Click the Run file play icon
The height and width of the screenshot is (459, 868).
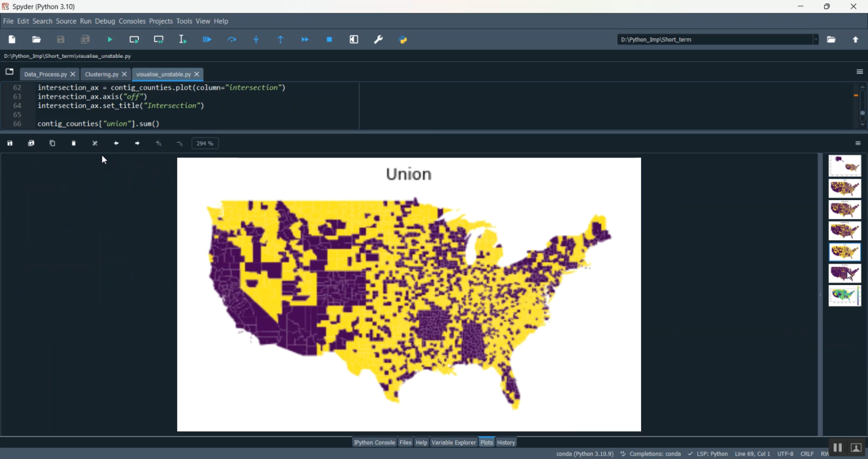(110, 40)
